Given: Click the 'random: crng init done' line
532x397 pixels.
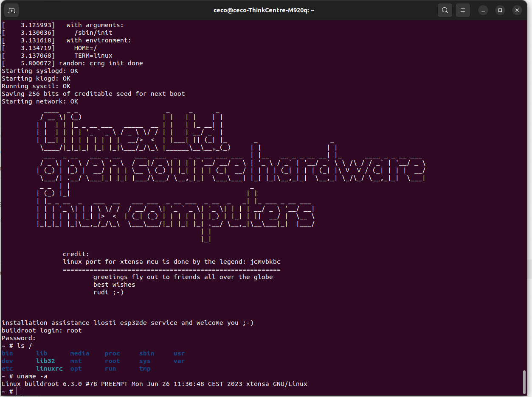Looking at the screenshot, I should [x=72, y=63].
